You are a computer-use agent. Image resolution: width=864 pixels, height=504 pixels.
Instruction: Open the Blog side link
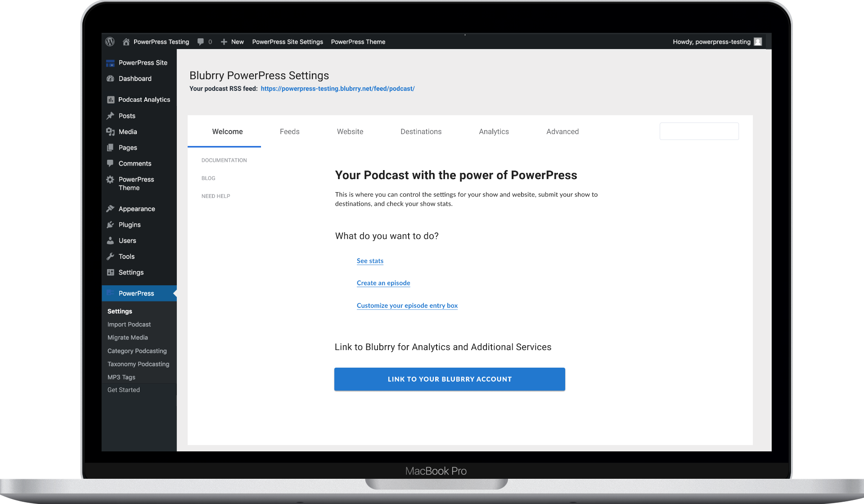(208, 178)
